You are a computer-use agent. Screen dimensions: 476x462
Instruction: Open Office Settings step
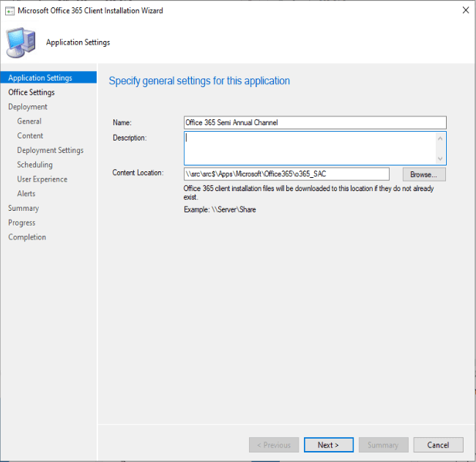[31, 92]
